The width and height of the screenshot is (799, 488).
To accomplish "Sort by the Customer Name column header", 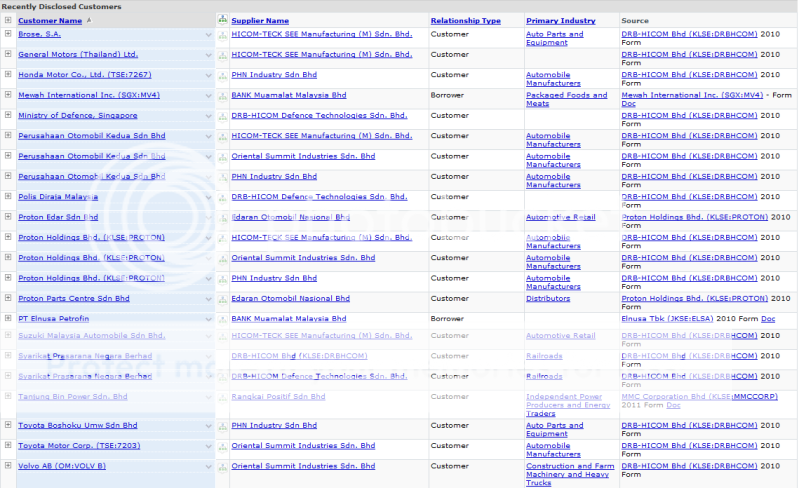I will point(50,20).
